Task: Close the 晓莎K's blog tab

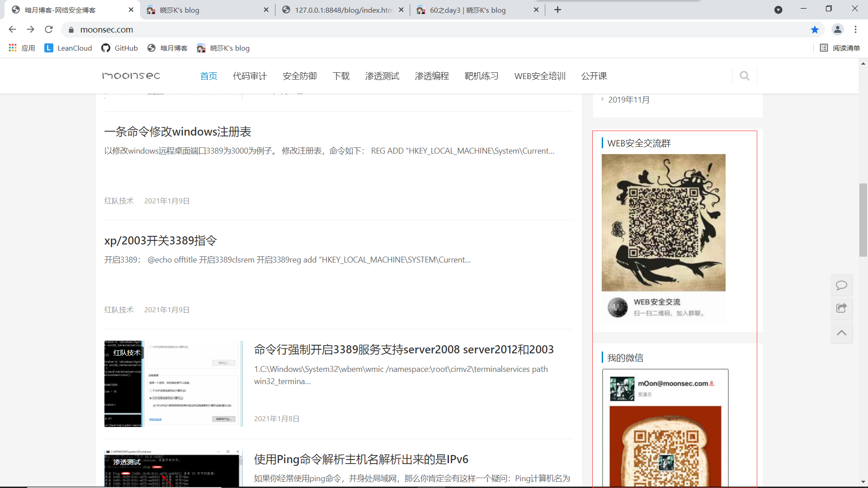Action: click(266, 10)
